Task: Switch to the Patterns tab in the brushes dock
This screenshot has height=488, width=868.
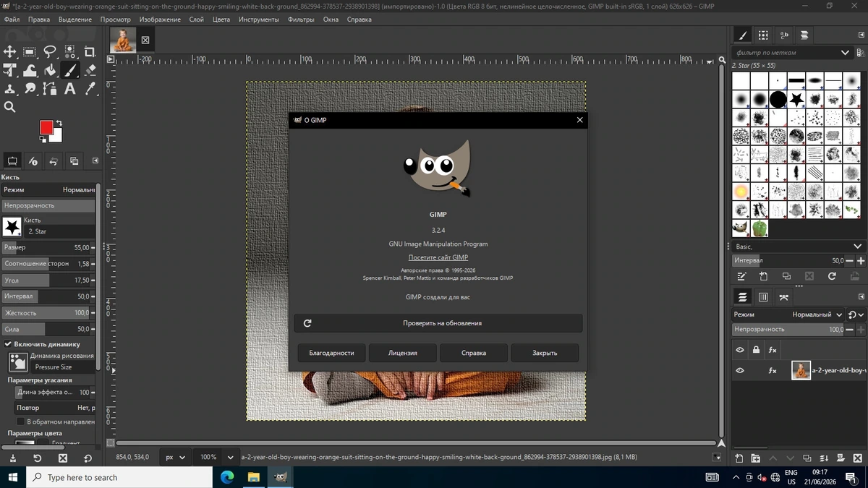Action: [x=763, y=35]
